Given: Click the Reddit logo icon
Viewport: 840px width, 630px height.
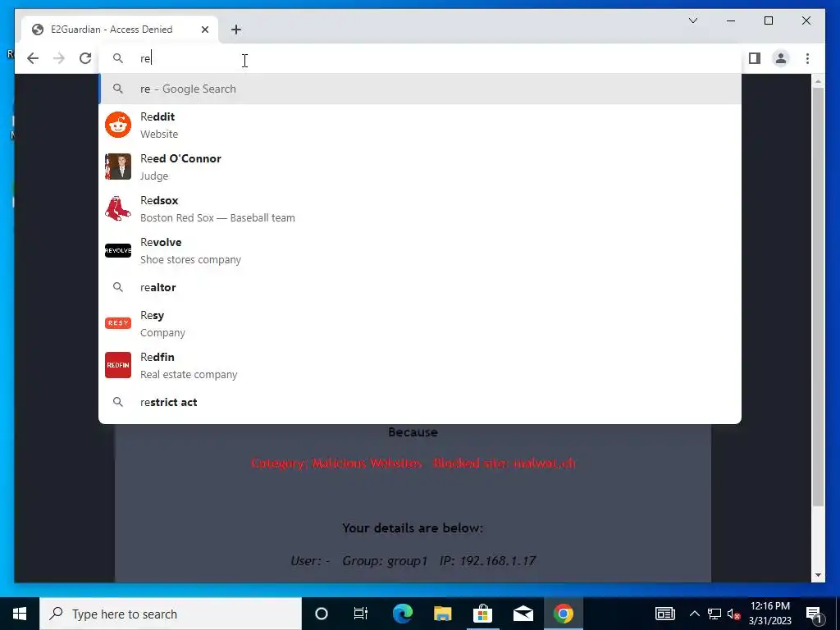Looking at the screenshot, I should coord(118,125).
